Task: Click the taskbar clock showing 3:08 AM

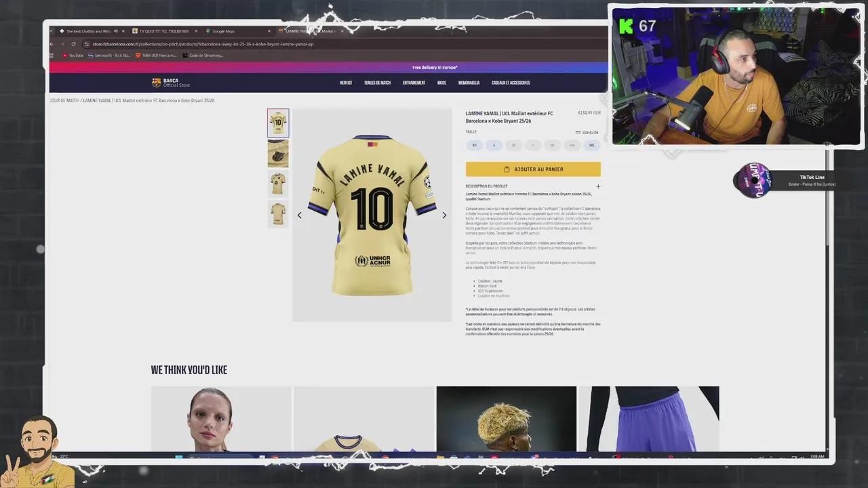Action: pos(817,457)
